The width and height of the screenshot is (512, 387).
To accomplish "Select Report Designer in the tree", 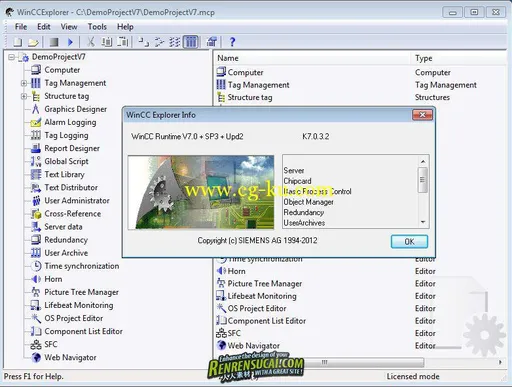I will click(x=72, y=148).
